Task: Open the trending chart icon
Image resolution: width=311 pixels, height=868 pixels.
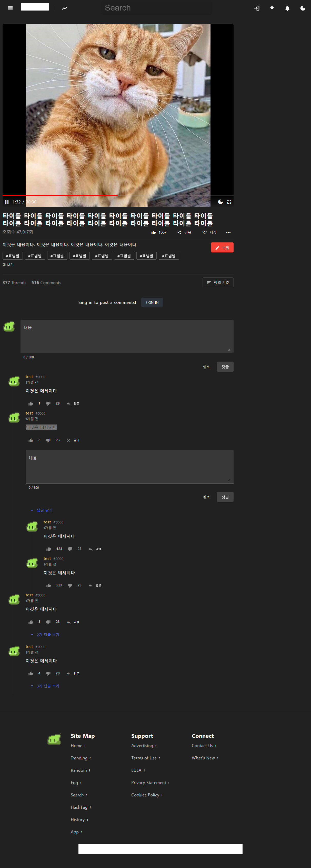Action: point(64,8)
